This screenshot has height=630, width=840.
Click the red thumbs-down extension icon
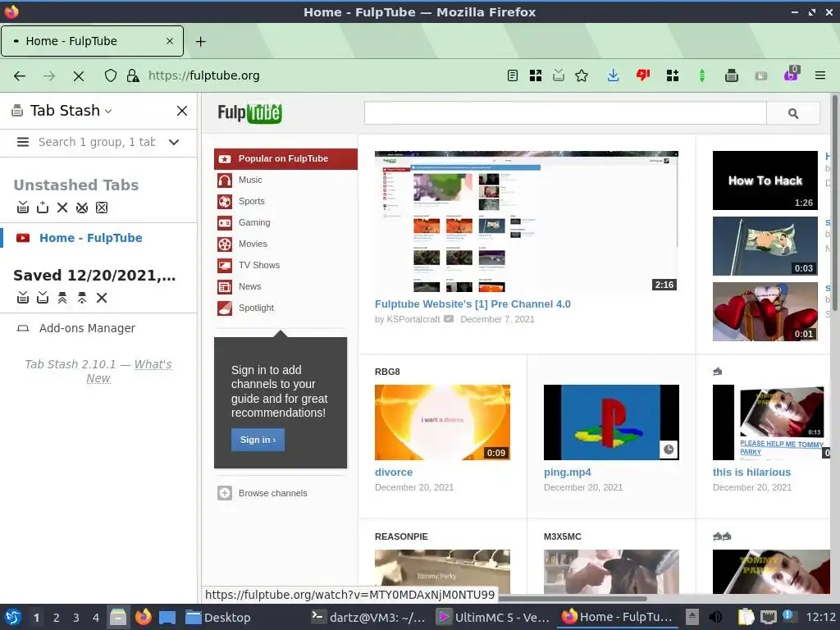(643, 75)
